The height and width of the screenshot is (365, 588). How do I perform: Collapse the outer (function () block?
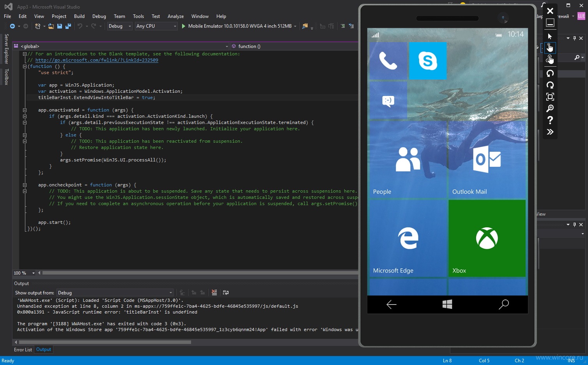[25, 66]
